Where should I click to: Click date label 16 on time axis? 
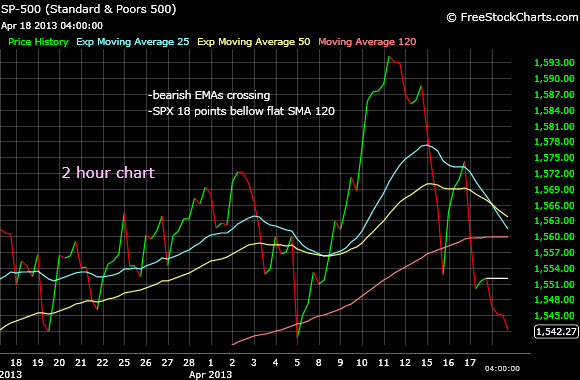point(448,363)
